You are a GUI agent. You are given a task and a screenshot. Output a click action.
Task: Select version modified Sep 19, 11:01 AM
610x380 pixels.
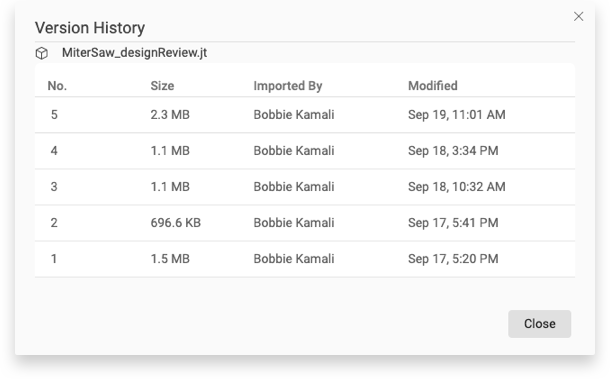click(457, 115)
